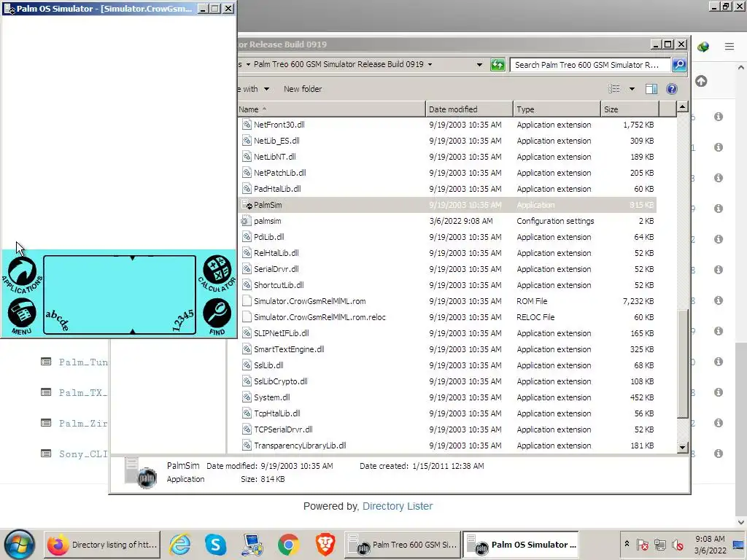
Task: Click the Explorer help question-mark icon
Action: (672, 89)
